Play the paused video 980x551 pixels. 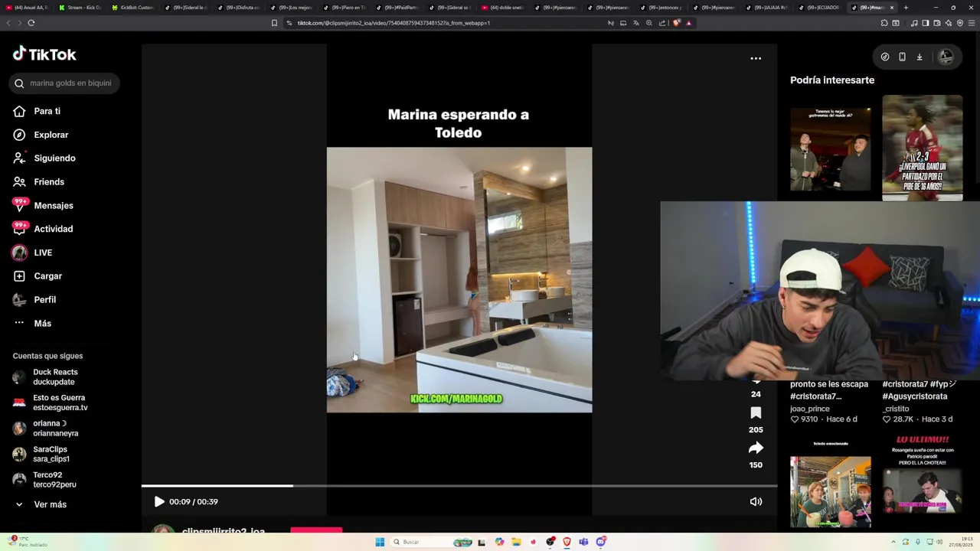pyautogui.click(x=158, y=501)
